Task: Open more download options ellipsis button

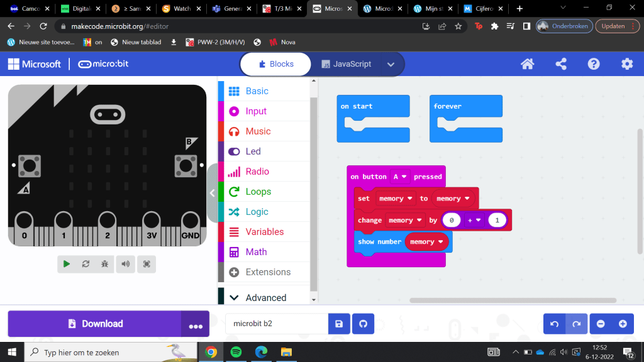Action: click(x=196, y=326)
